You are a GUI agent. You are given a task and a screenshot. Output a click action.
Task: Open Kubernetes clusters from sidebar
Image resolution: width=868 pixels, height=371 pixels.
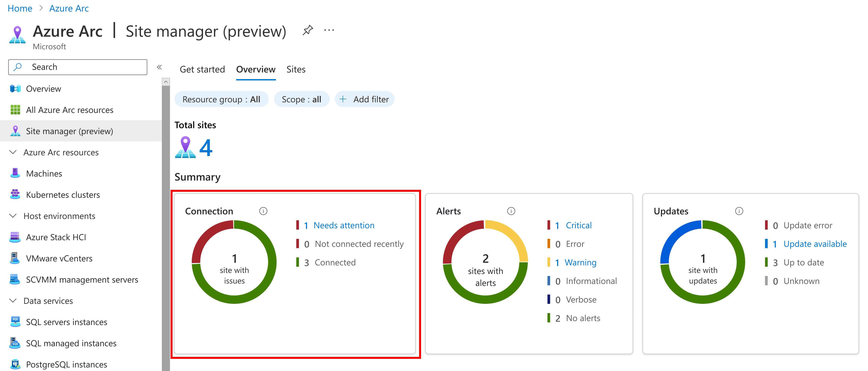pos(63,195)
